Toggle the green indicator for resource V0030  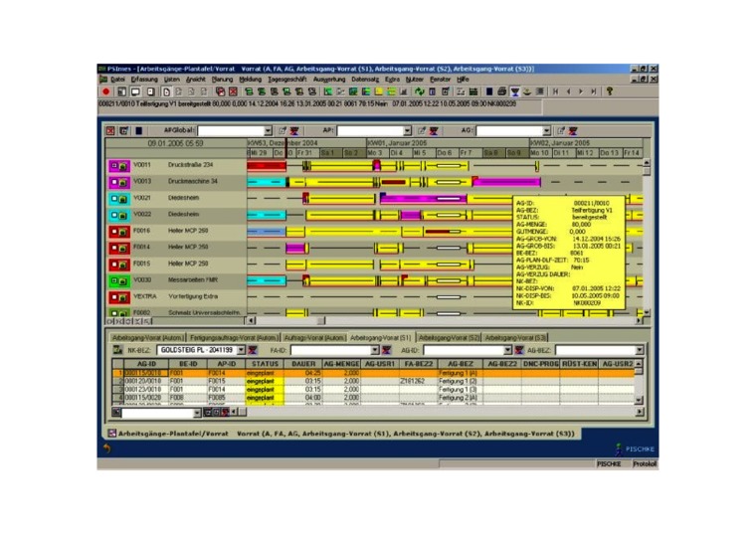(115, 280)
